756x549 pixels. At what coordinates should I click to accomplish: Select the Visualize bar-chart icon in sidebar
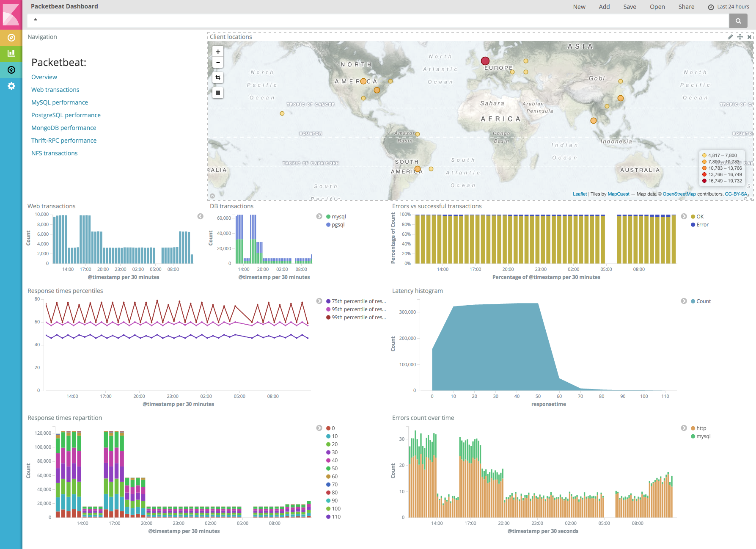[11, 53]
